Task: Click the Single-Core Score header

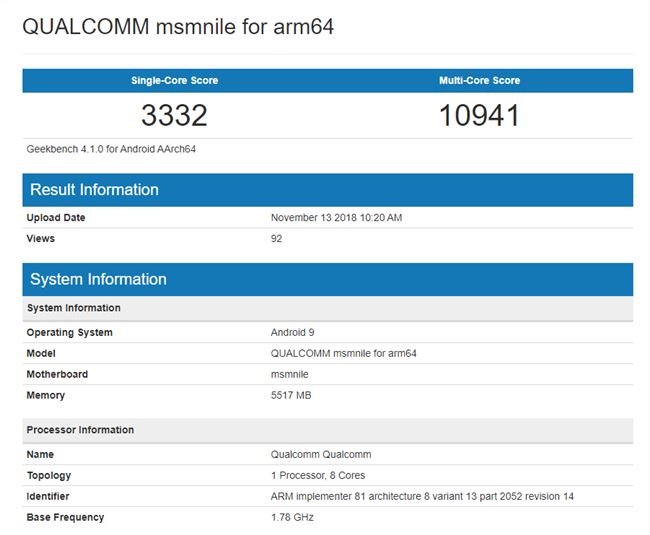Action: 175,80
